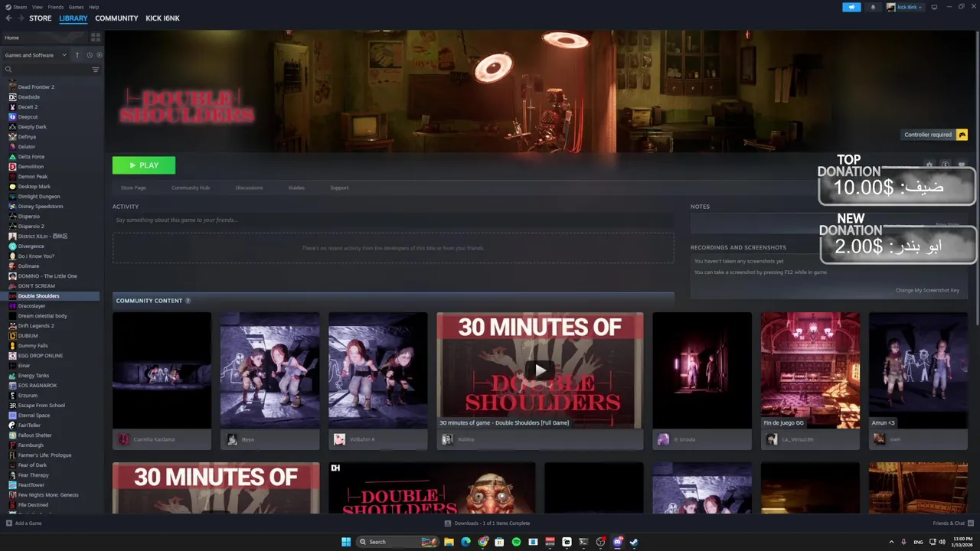Show hidden icons in the system tray

(891, 542)
